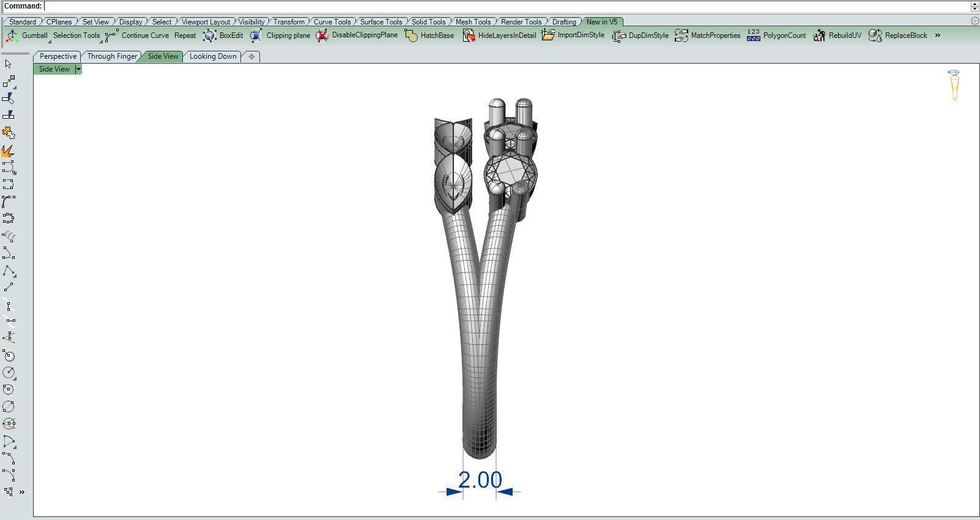
Task: Click the Explode tool icon
Action: pyautogui.click(x=9, y=150)
